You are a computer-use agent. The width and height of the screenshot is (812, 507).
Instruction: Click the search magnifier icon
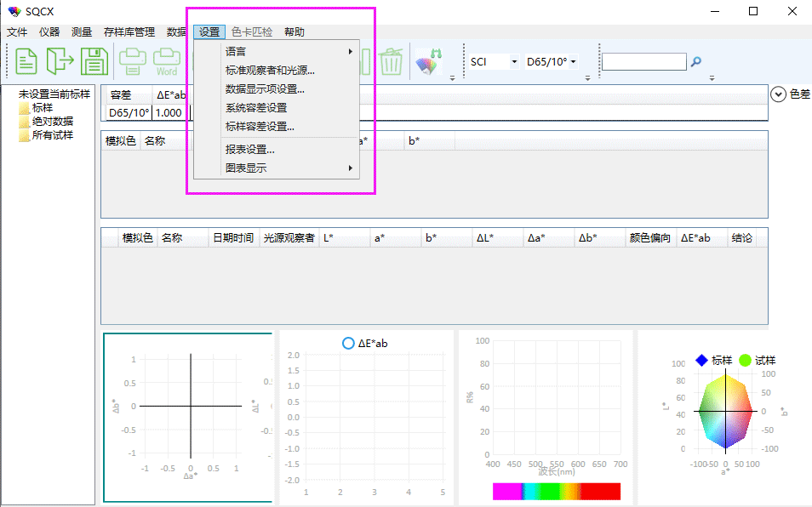click(698, 62)
